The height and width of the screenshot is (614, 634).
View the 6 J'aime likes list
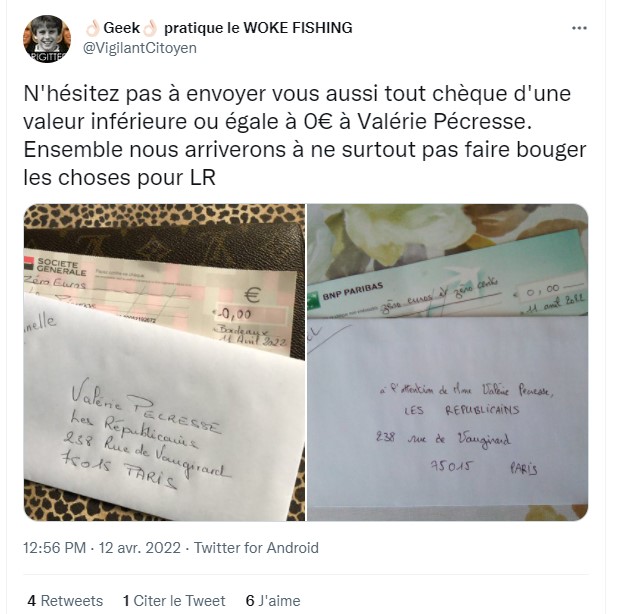273,601
